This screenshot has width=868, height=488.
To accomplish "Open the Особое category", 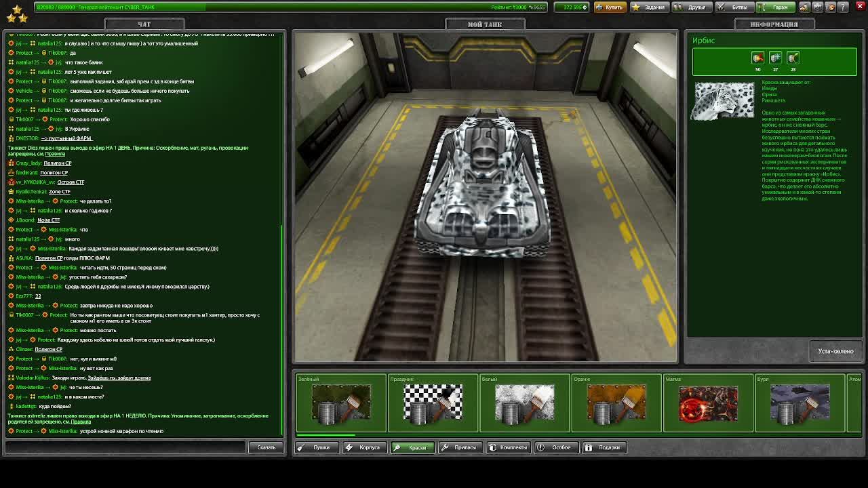I will 557,447.
